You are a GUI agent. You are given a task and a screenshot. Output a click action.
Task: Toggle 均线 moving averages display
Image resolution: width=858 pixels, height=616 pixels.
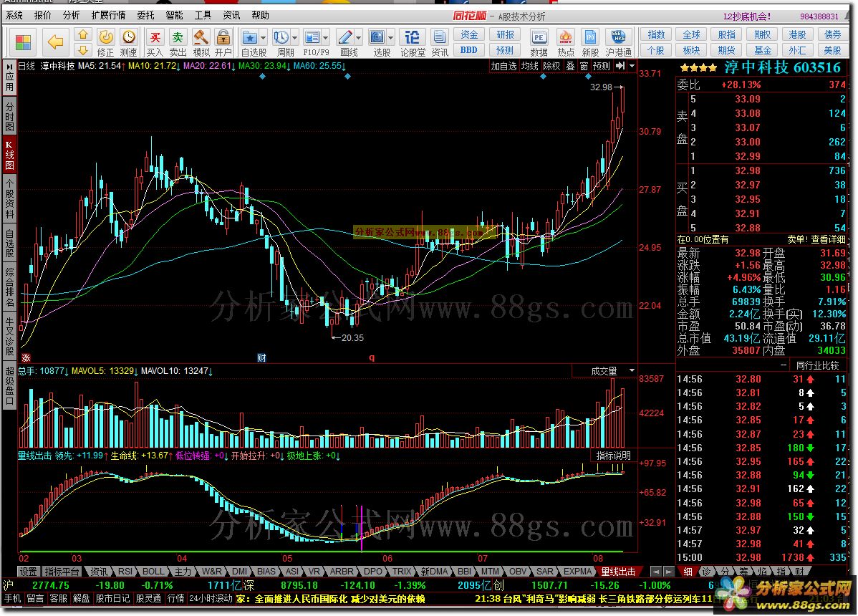tap(529, 66)
